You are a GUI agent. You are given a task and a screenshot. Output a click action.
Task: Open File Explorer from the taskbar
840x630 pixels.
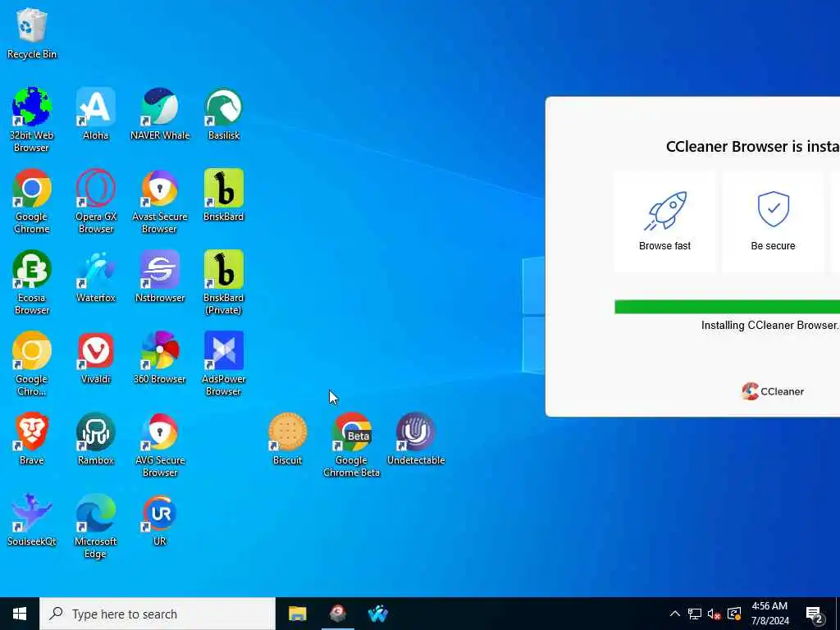pyautogui.click(x=297, y=614)
